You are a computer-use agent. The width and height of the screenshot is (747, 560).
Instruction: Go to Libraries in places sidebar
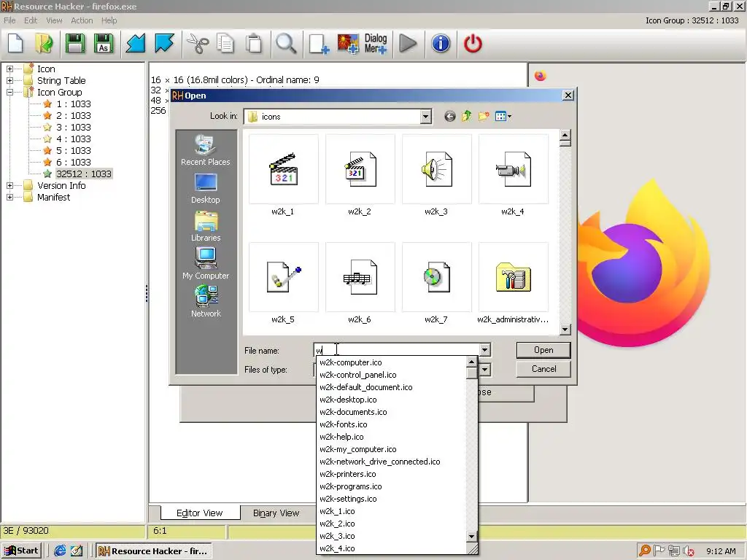pos(205,227)
